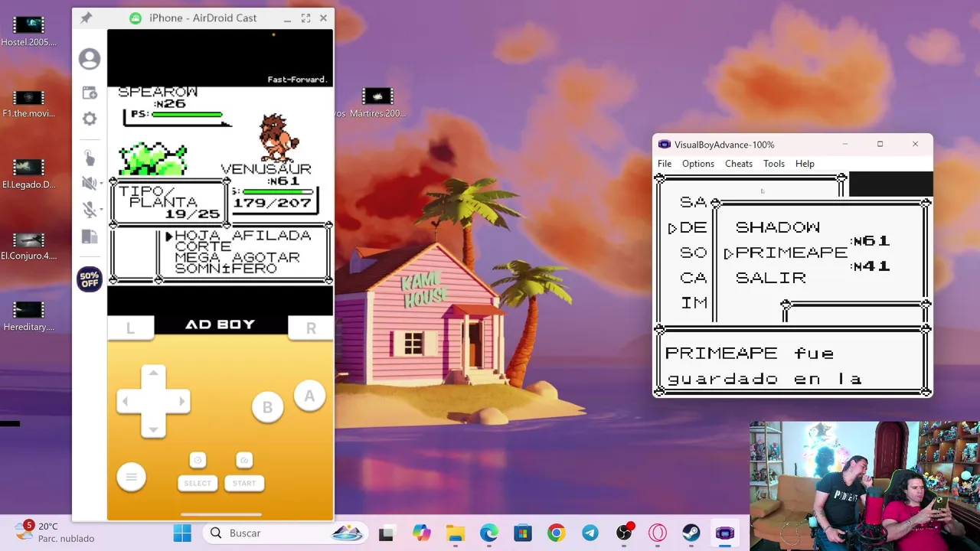Open the 50% OFF promotion badge
This screenshot has height=551, width=980.
point(90,280)
